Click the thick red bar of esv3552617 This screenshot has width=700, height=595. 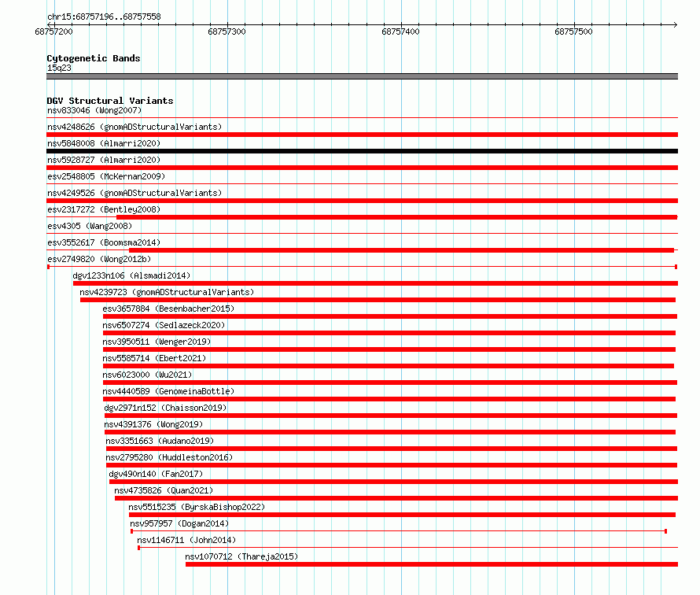tap(401, 250)
